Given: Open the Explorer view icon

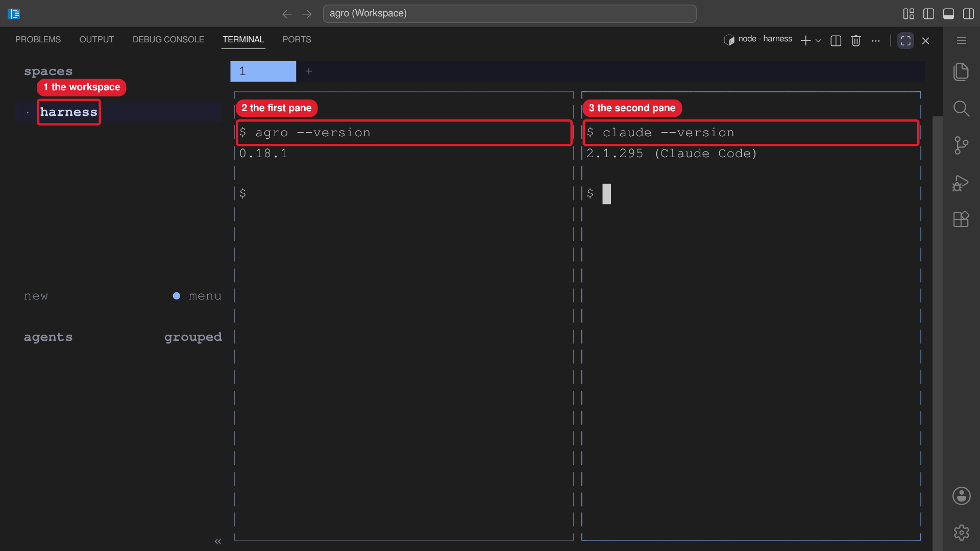Looking at the screenshot, I should pos(961,72).
